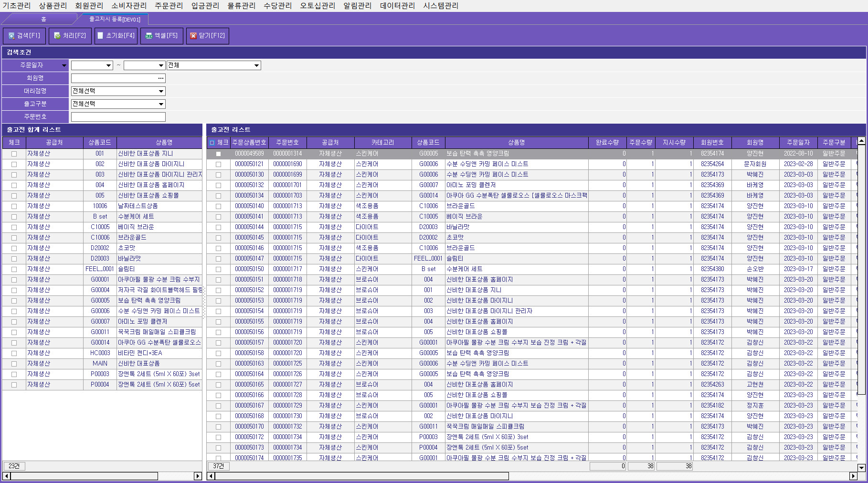Screen dimensions: 868x483
Task: Open the 상품관리 menu
Action: tap(53, 6)
